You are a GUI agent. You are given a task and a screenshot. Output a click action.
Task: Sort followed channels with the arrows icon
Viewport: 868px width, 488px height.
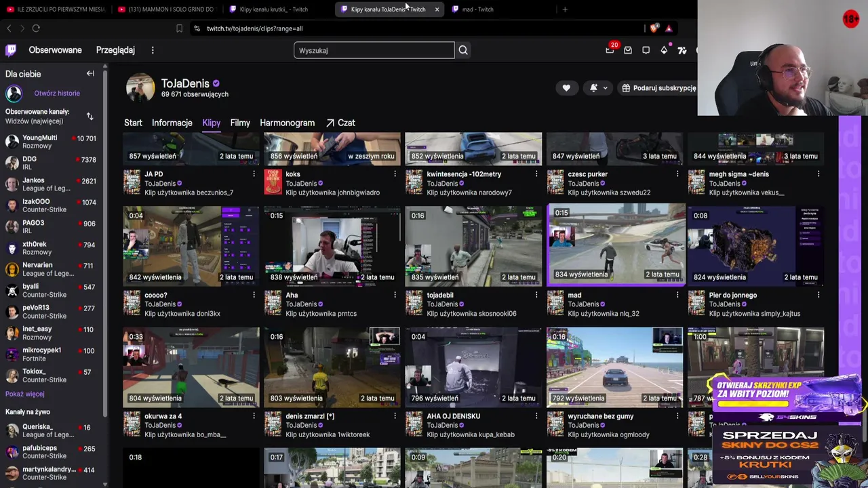tap(90, 117)
